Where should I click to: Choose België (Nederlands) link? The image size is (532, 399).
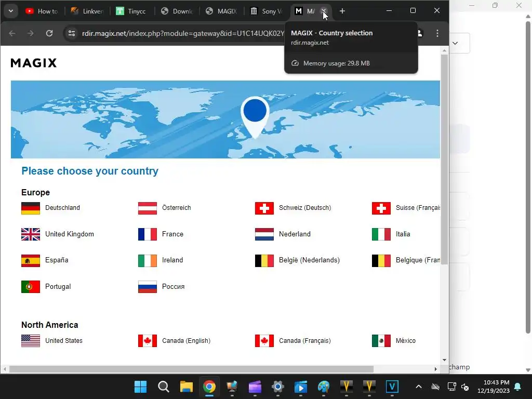pos(309,260)
